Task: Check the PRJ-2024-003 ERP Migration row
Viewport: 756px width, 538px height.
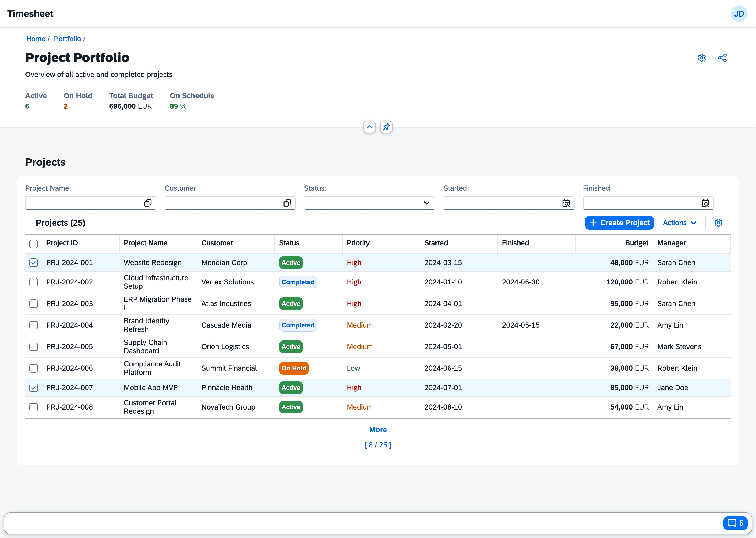Action: click(x=33, y=303)
